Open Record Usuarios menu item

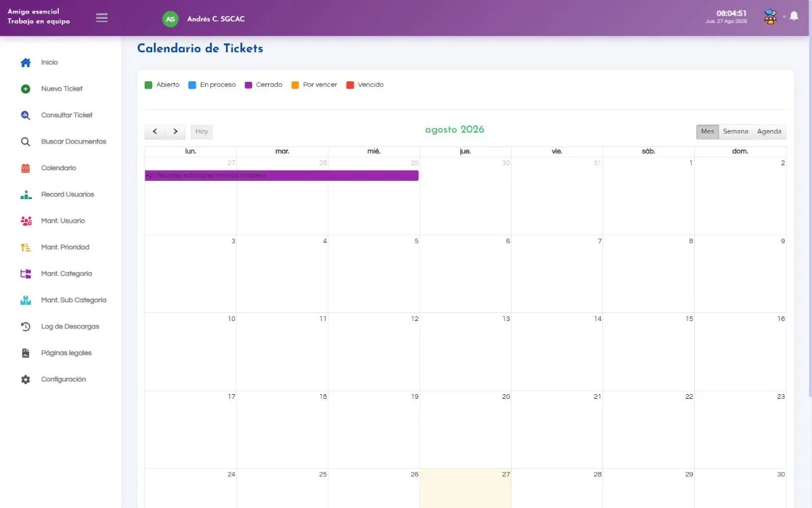click(68, 194)
